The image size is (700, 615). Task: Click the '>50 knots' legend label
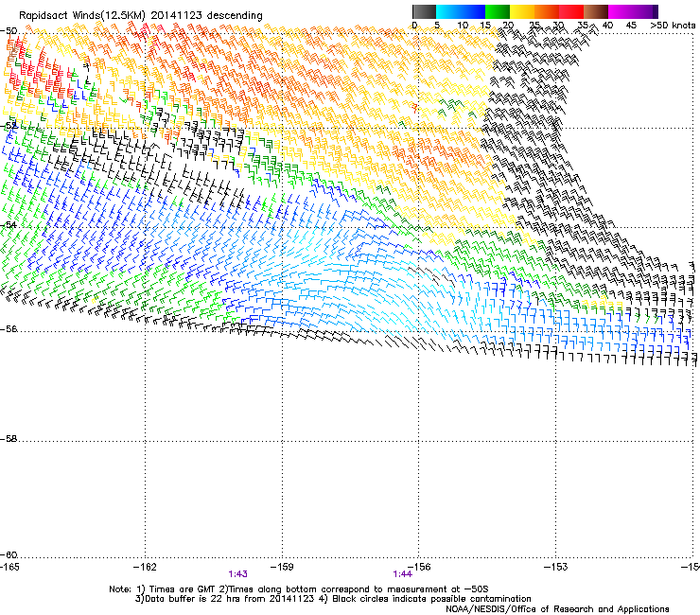[673, 26]
